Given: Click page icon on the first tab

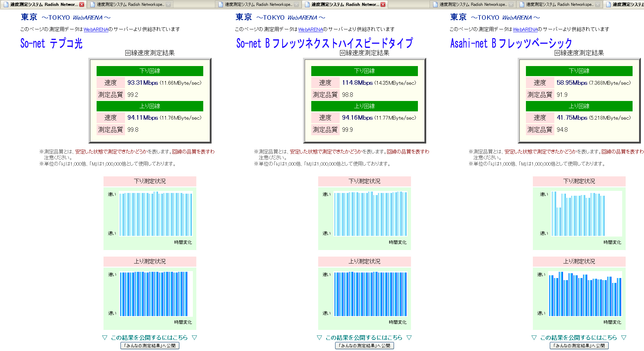Looking at the screenshot, I should click(6, 4).
